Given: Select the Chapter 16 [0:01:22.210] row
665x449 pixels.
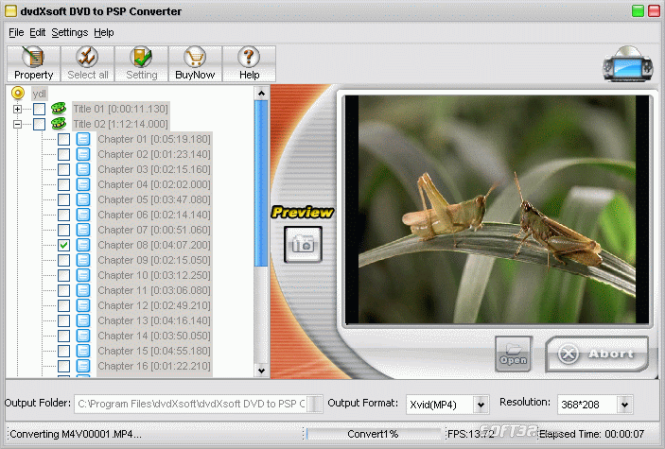Looking at the screenshot, I should (154, 365).
